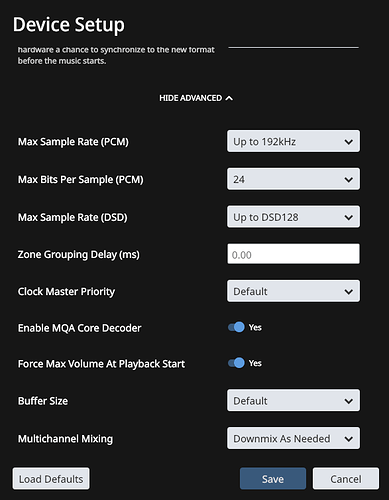Open Max Sample Rate (DSD) dropdown

pos(293,217)
